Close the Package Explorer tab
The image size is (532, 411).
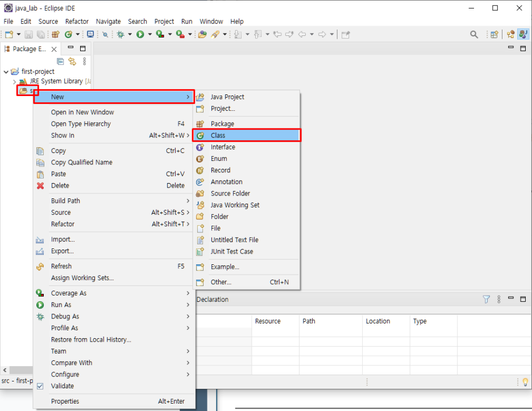(x=54, y=49)
